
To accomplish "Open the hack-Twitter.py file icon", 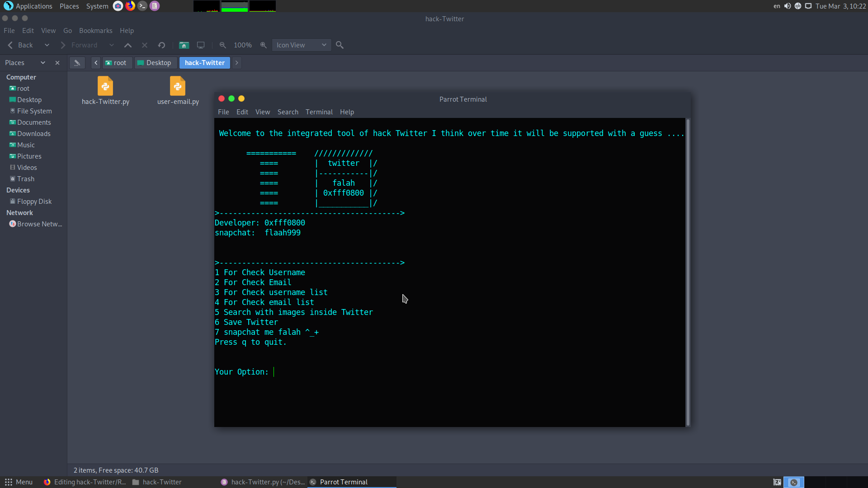I will [x=105, y=86].
